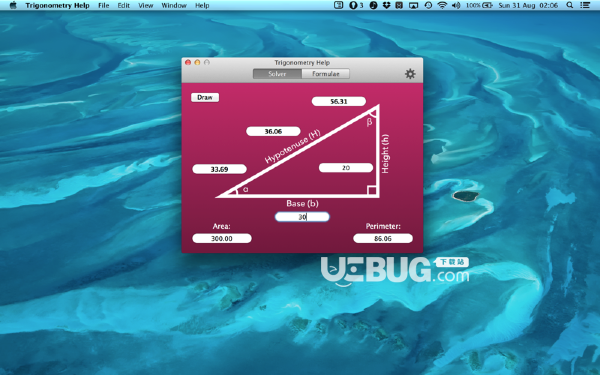Click the battery status icon

[487, 5]
